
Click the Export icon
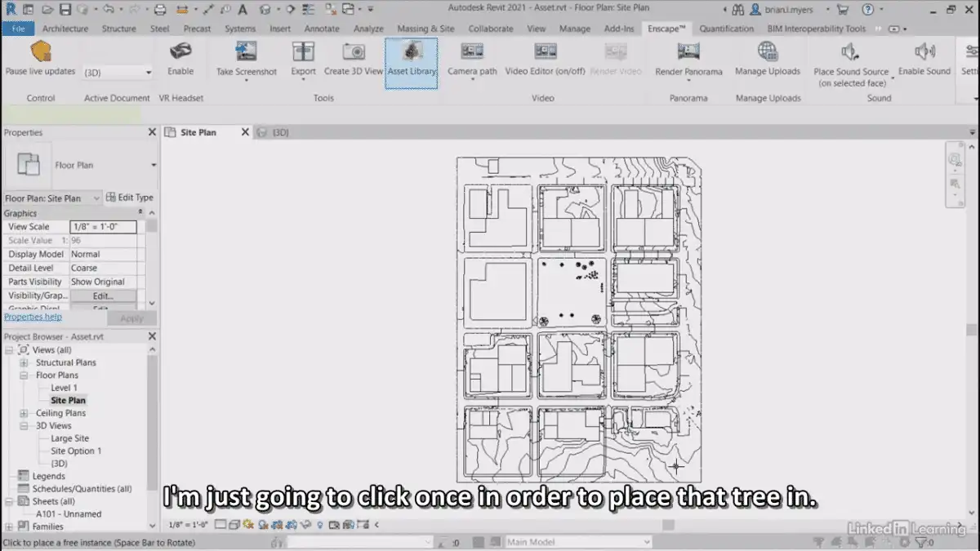click(x=303, y=51)
